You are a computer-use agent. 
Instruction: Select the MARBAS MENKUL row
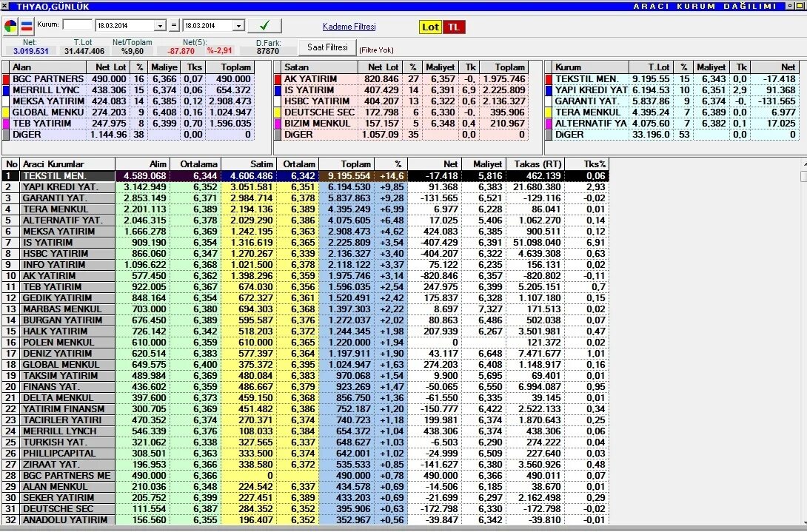click(305, 309)
